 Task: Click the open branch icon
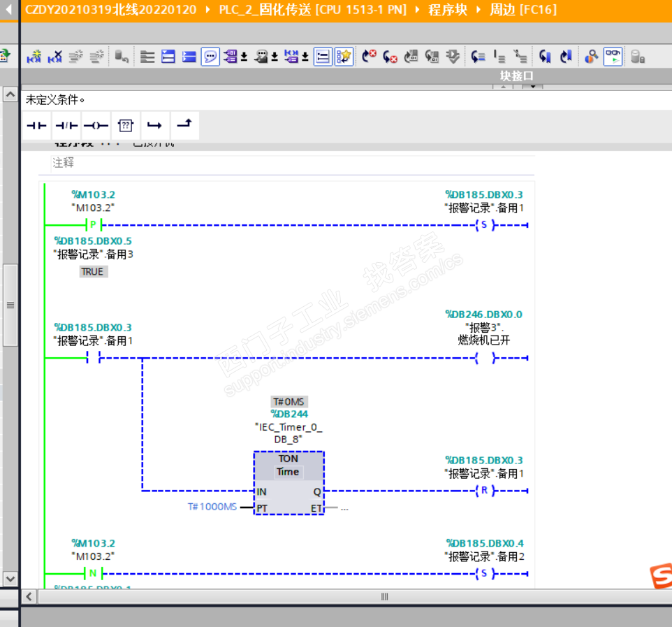(x=154, y=126)
